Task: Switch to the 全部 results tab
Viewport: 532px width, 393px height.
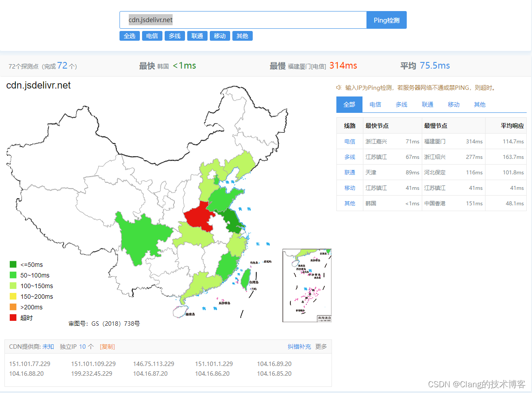Action: (x=349, y=104)
